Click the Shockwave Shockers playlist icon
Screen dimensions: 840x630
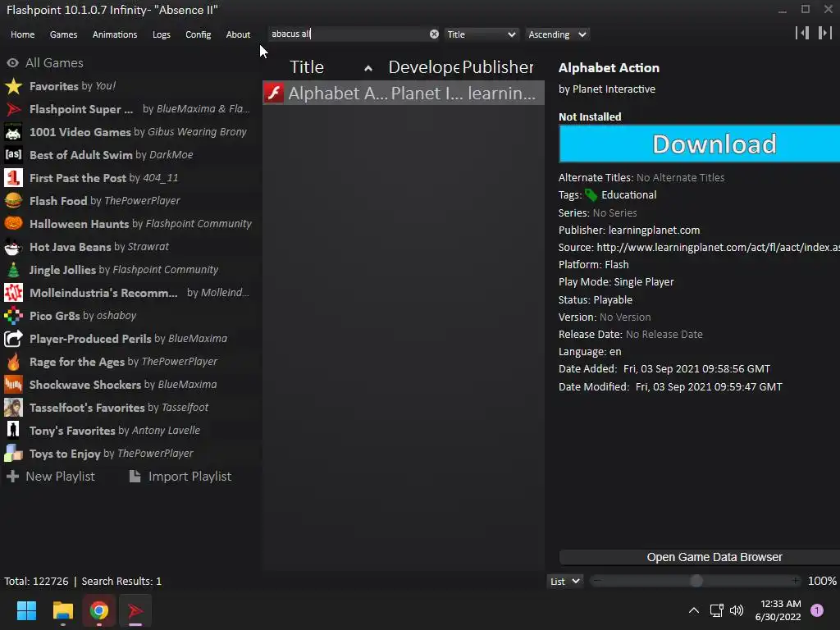pos(13,385)
